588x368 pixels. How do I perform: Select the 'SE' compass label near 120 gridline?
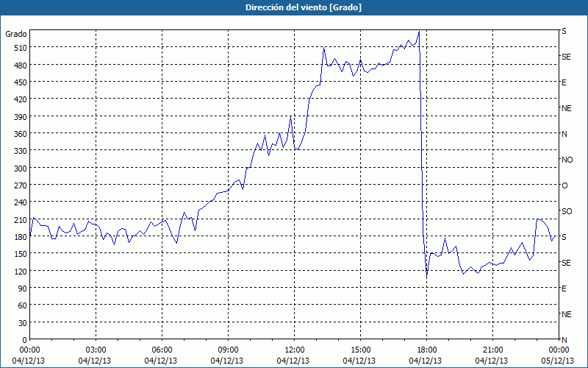tap(566, 263)
